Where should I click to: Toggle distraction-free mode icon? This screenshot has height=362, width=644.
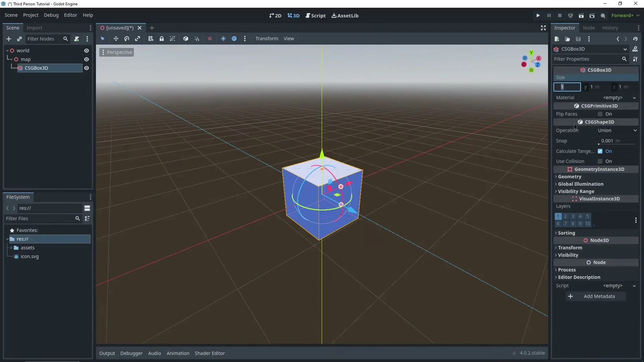pyautogui.click(x=543, y=28)
